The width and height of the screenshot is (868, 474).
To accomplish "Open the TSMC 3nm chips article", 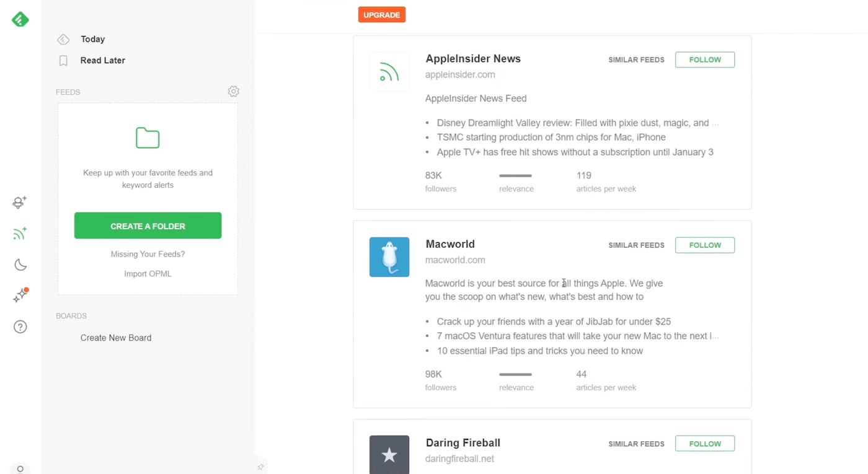I will (x=551, y=138).
